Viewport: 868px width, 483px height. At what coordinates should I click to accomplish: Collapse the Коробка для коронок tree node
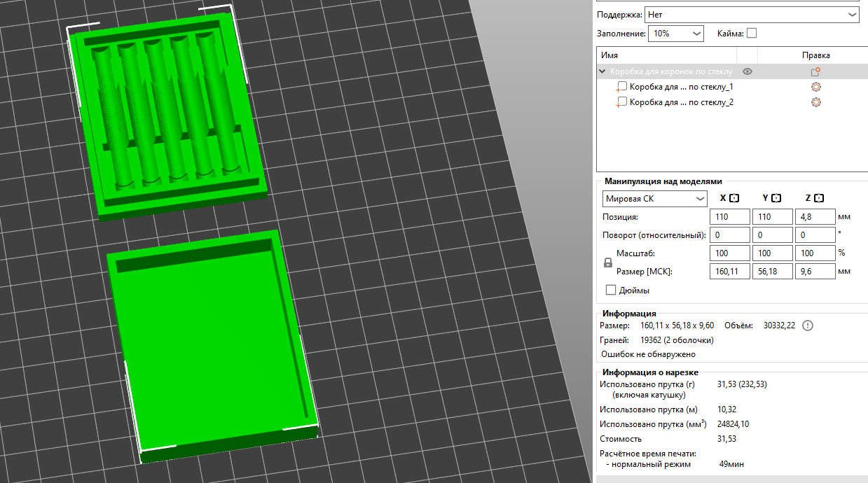[602, 71]
